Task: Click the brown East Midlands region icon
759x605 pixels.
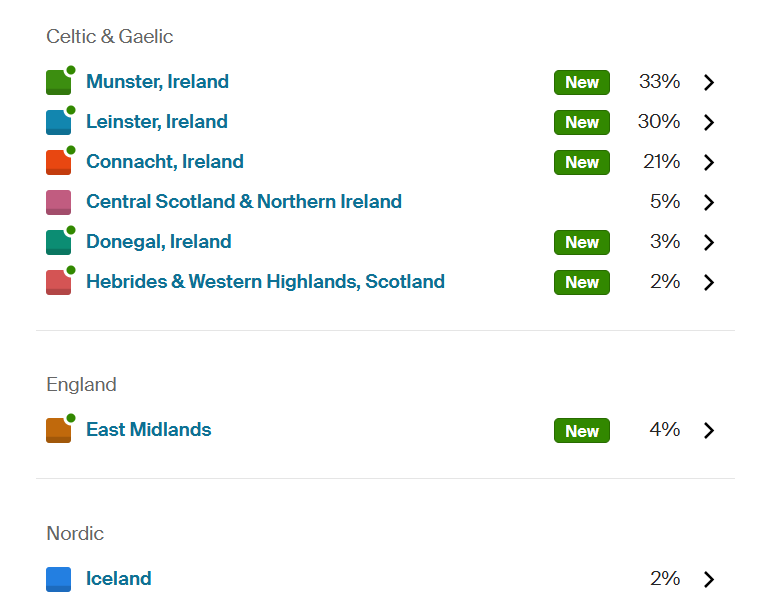Action: coord(59,430)
